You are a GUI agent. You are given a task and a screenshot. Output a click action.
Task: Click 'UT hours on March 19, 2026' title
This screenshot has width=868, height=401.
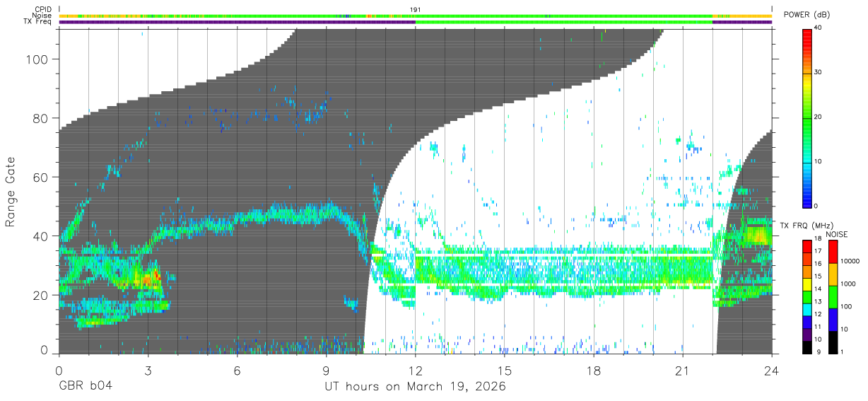click(x=416, y=387)
